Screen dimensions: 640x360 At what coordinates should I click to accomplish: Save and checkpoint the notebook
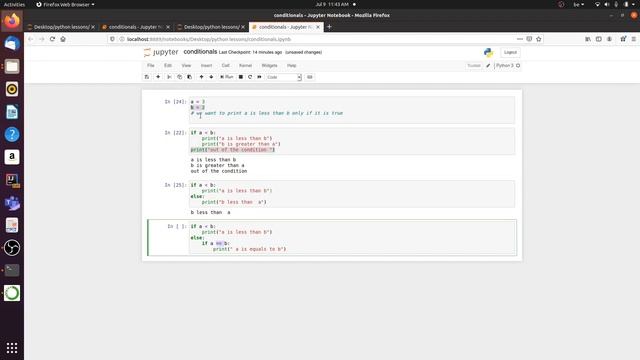coord(147,77)
